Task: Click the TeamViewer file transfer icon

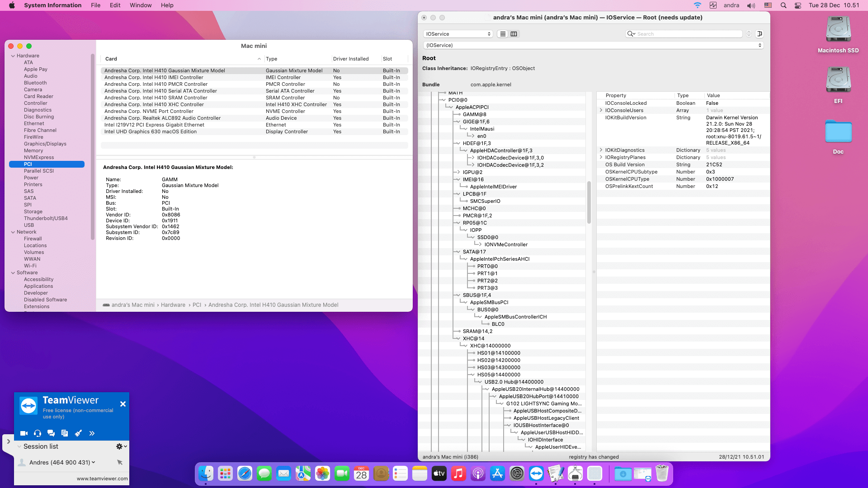Action: point(65,433)
